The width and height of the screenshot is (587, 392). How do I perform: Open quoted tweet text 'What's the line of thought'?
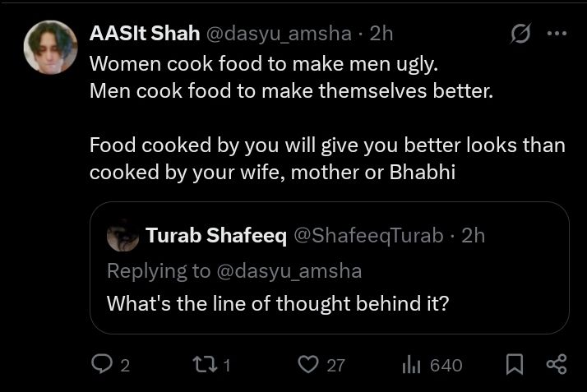[x=277, y=302]
